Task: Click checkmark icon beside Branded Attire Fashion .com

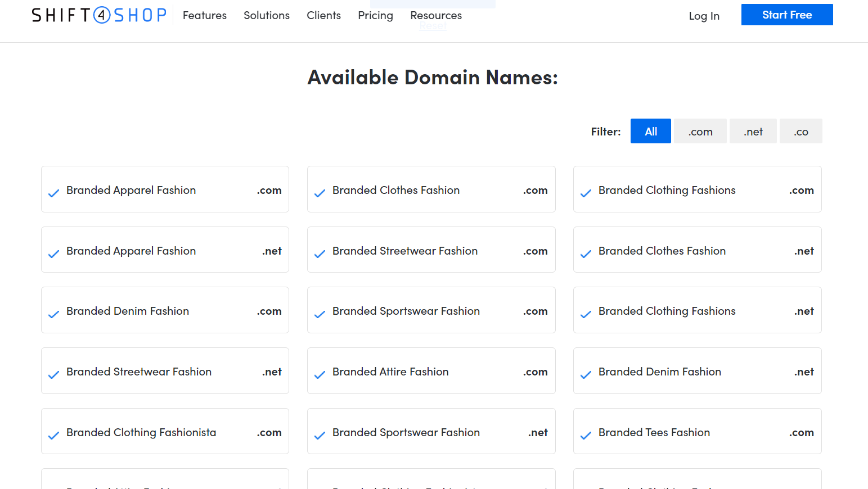Action: coord(320,375)
